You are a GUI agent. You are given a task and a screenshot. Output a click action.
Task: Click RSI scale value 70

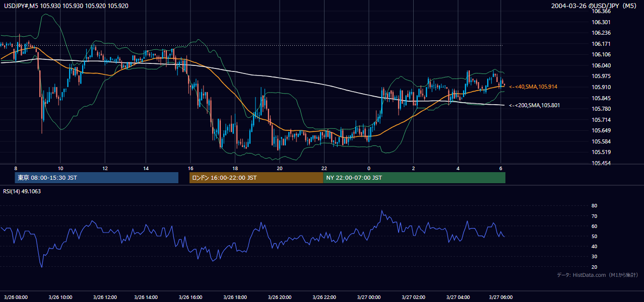[594, 216]
